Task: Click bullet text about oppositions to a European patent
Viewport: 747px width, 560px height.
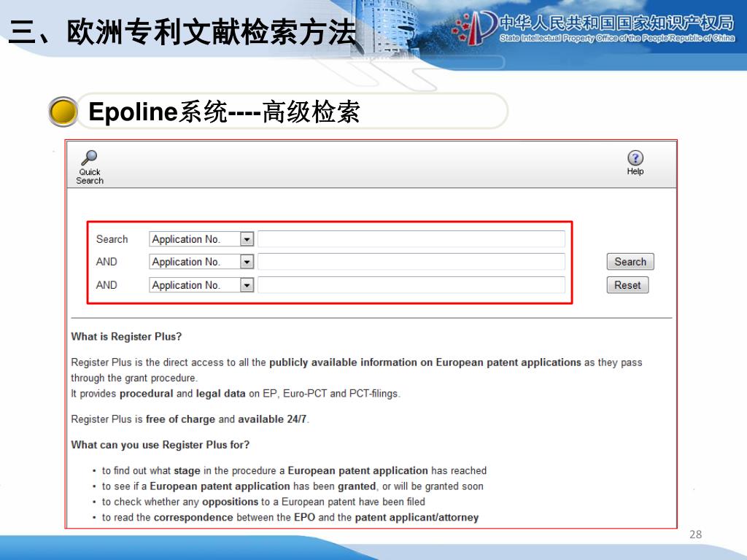Action: (263, 502)
